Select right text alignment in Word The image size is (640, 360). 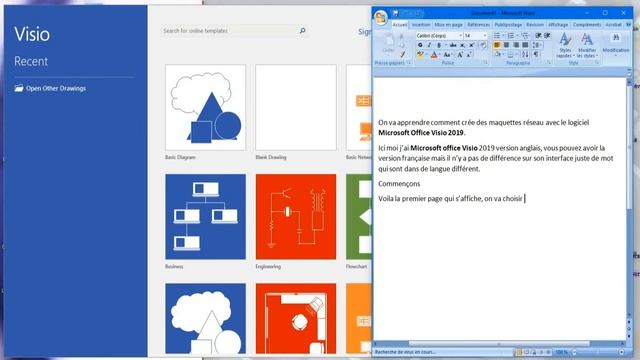coord(516,45)
